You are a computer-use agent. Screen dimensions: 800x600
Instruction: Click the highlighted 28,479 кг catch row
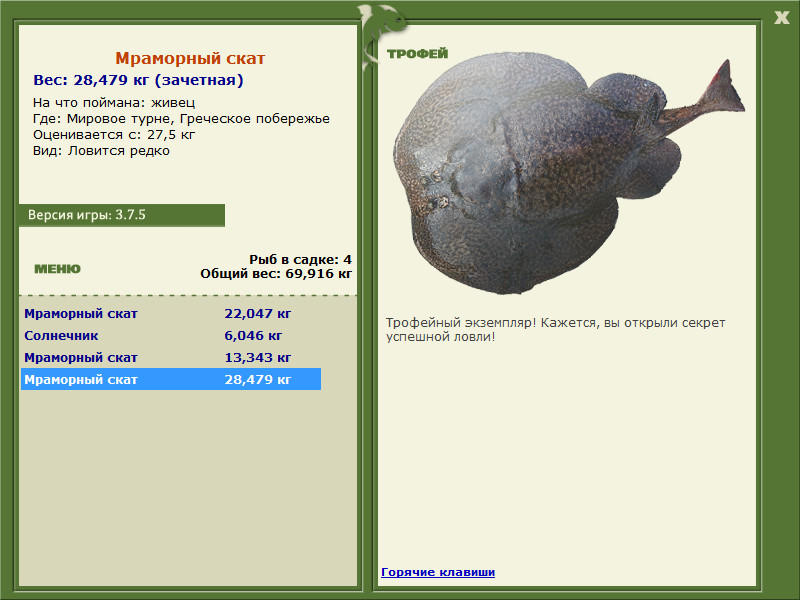pyautogui.click(x=171, y=379)
